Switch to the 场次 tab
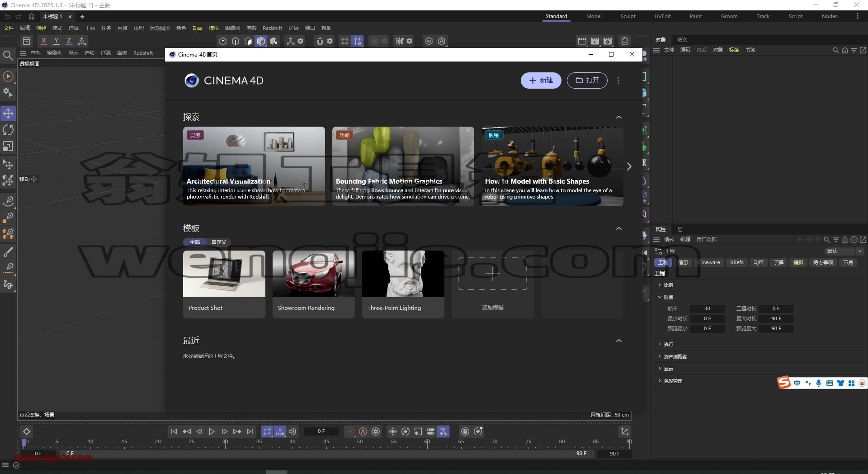Screen dimensions: 868x474 pyautogui.click(x=682, y=40)
